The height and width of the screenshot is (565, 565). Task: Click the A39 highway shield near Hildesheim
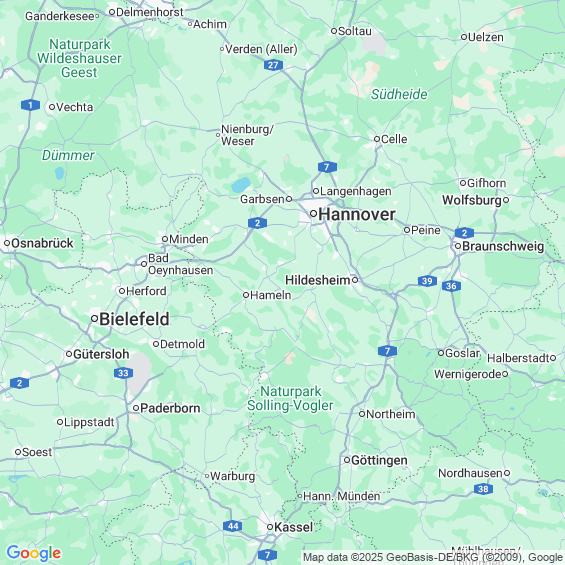click(x=427, y=281)
